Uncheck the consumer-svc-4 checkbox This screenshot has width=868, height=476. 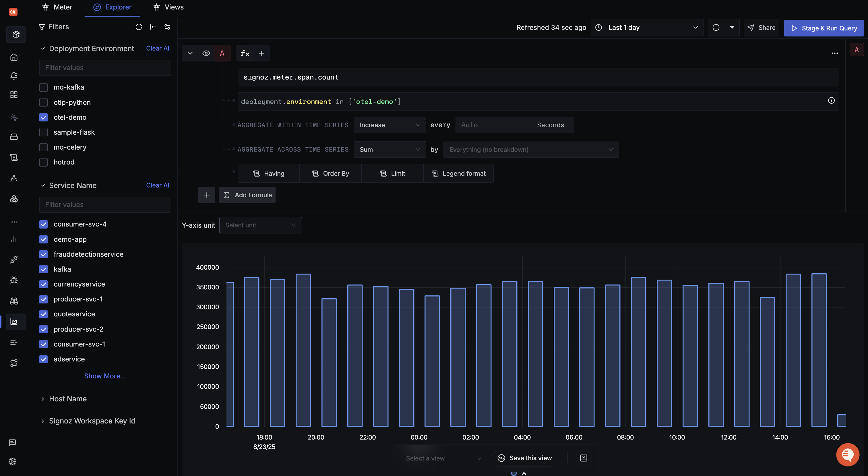(43, 224)
